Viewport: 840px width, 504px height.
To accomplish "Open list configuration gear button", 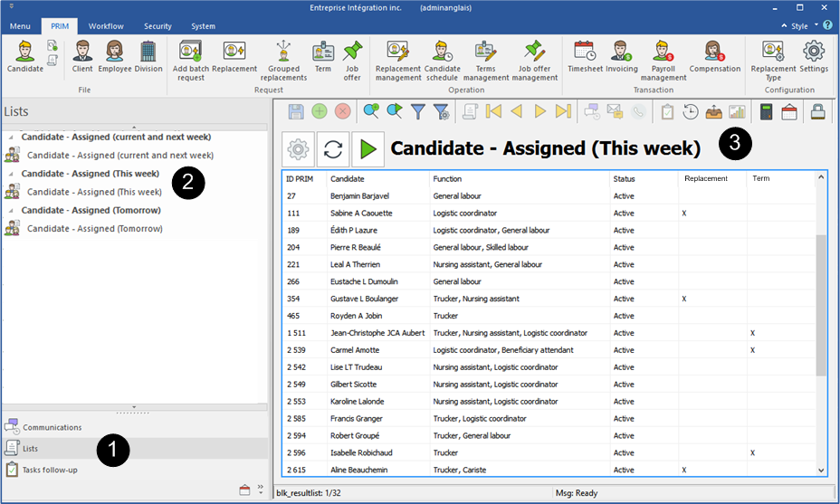I will 299,149.
